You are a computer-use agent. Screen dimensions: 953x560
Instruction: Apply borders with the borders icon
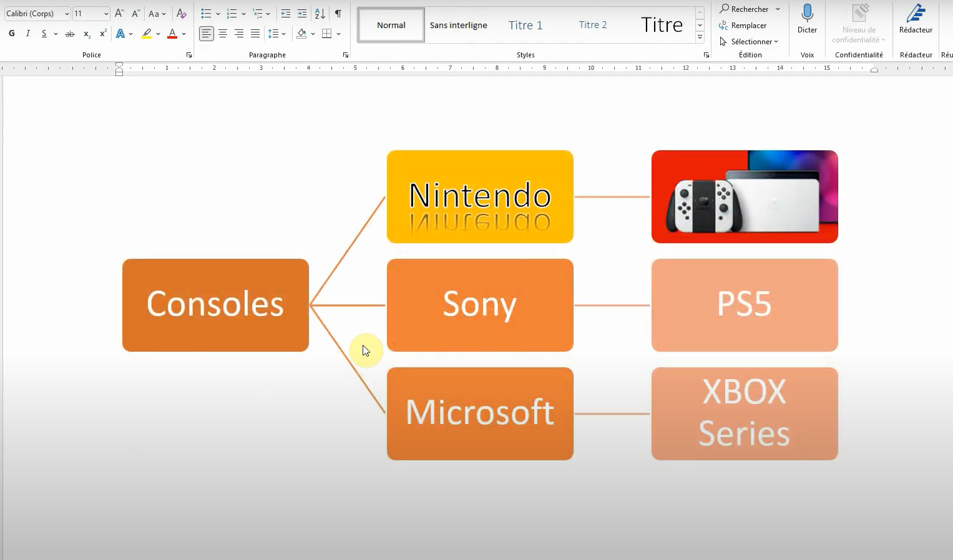(326, 34)
